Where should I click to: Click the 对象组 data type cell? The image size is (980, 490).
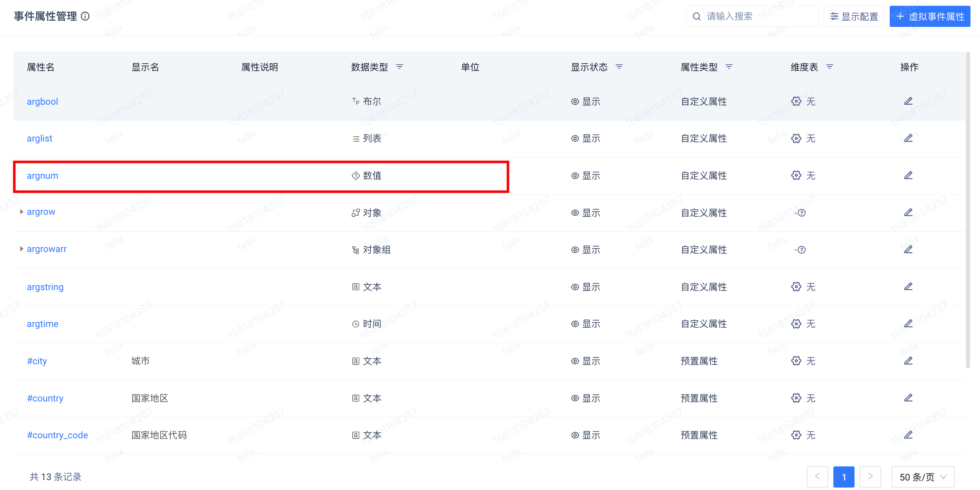(371, 250)
